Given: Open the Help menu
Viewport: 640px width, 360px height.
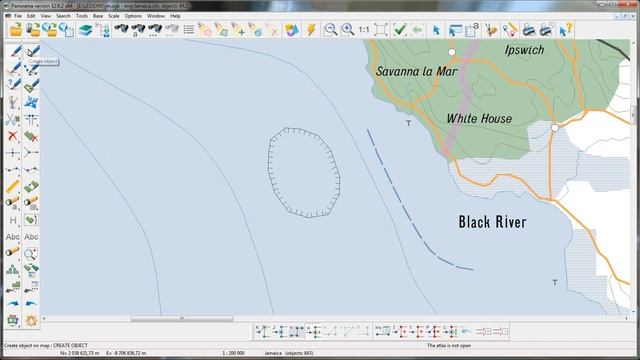Looking at the screenshot, I should point(175,16).
